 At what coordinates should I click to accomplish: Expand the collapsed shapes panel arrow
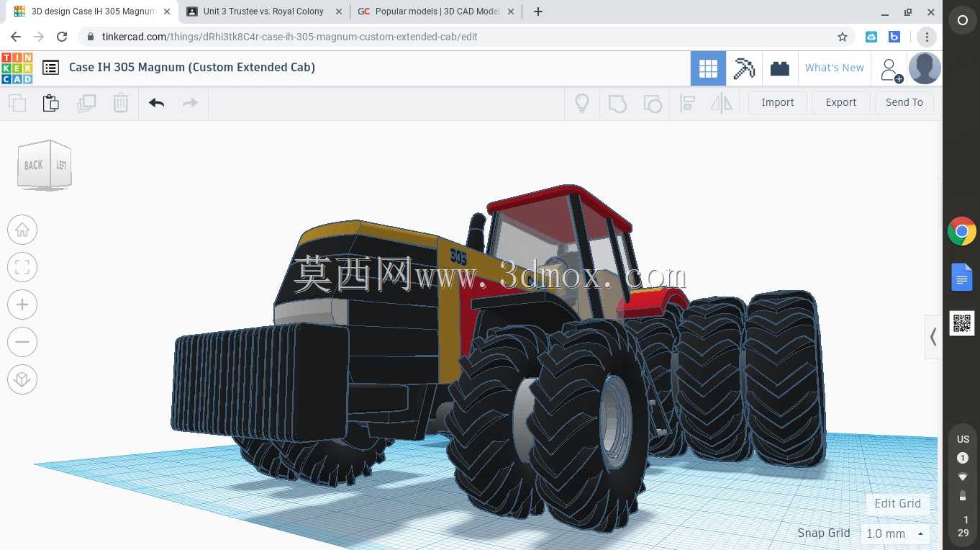click(x=933, y=336)
